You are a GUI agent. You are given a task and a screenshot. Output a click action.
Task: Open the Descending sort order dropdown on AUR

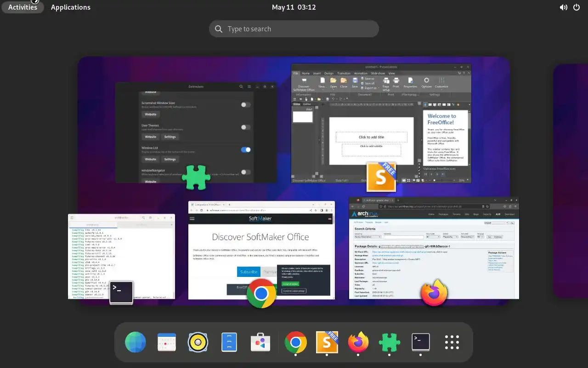tap(467, 237)
